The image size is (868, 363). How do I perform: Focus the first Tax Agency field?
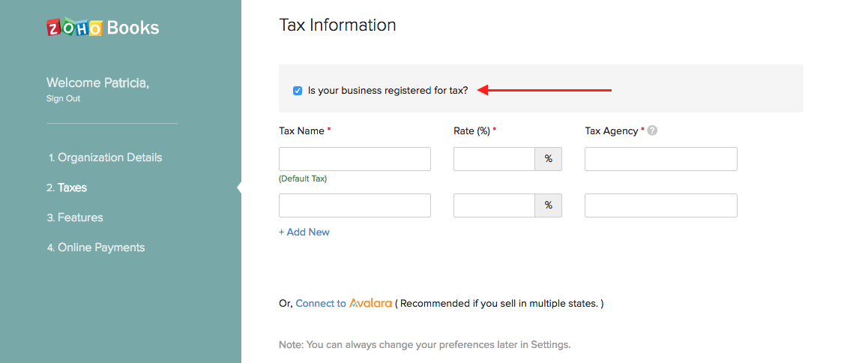click(660, 159)
